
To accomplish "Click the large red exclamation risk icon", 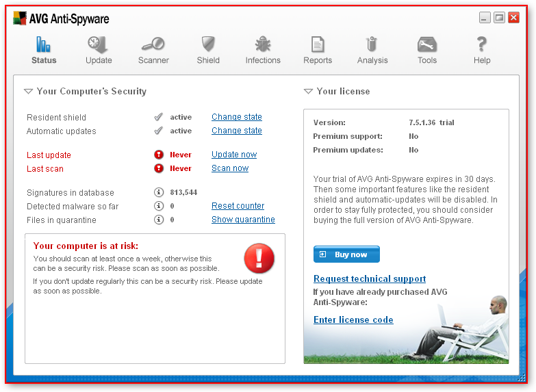I will (259, 258).
